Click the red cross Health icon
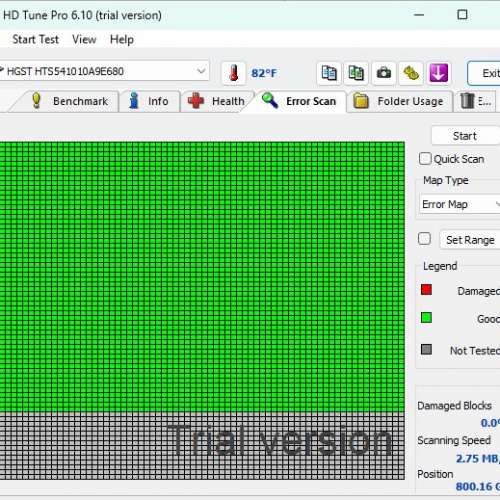This screenshot has height=500, width=500. coord(196,101)
